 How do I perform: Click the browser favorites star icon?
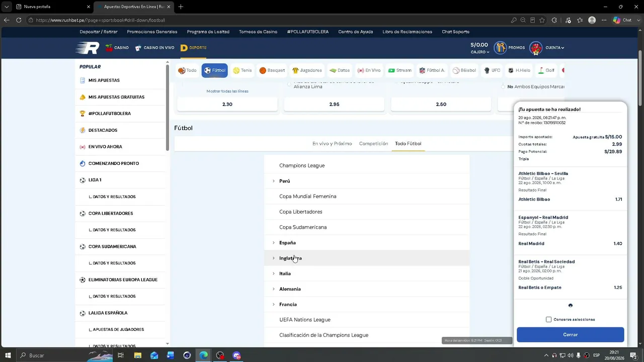(542, 20)
